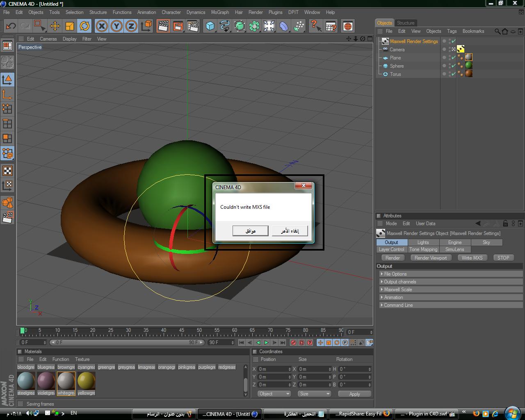Open the Sky tab

click(x=486, y=242)
